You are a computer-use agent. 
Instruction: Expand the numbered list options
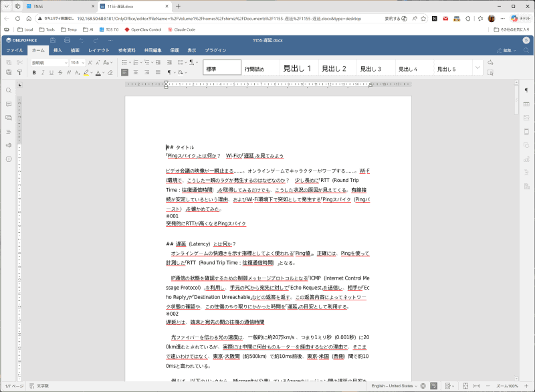[141, 62]
